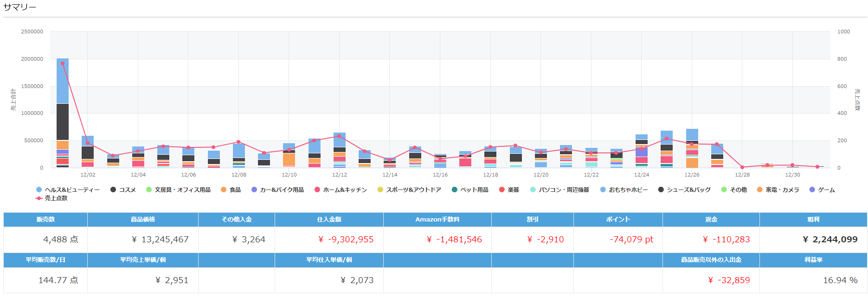This screenshot has width=868, height=297.
Task: Hide the シューズ&バッグ legend series
Action: pyautogui.click(x=684, y=190)
